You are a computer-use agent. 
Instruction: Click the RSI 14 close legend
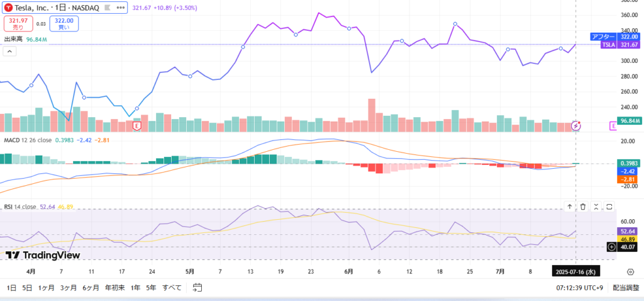(20, 207)
